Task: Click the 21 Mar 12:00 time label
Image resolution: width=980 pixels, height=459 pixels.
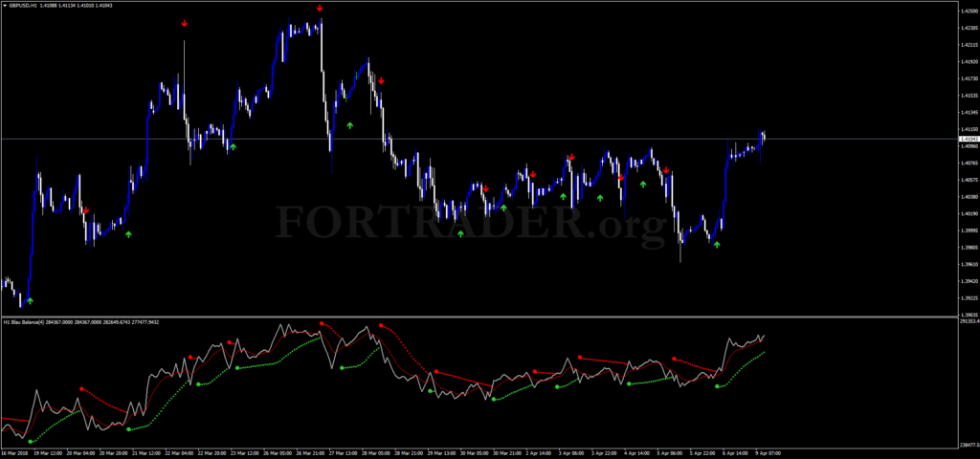Action: click(148, 453)
